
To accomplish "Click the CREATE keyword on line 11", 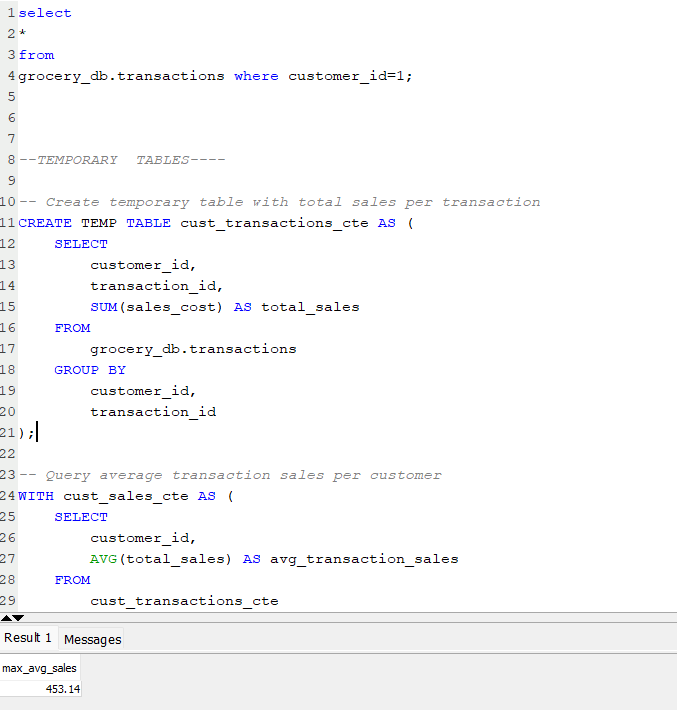I will [45, 223].
